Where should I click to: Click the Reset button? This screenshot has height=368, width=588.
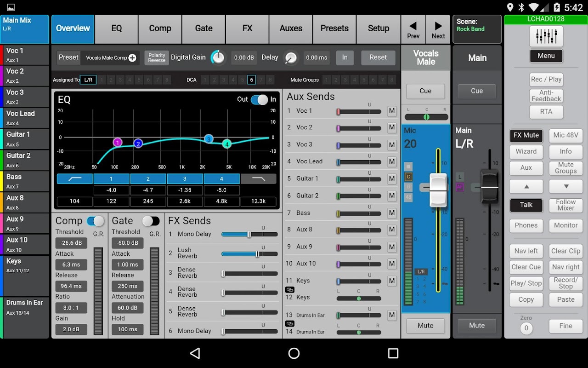(378, 57)
